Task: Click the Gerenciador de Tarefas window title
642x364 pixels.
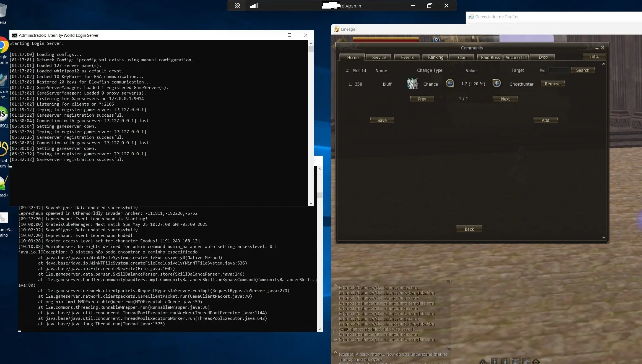Action: click(x=496, y=17)
